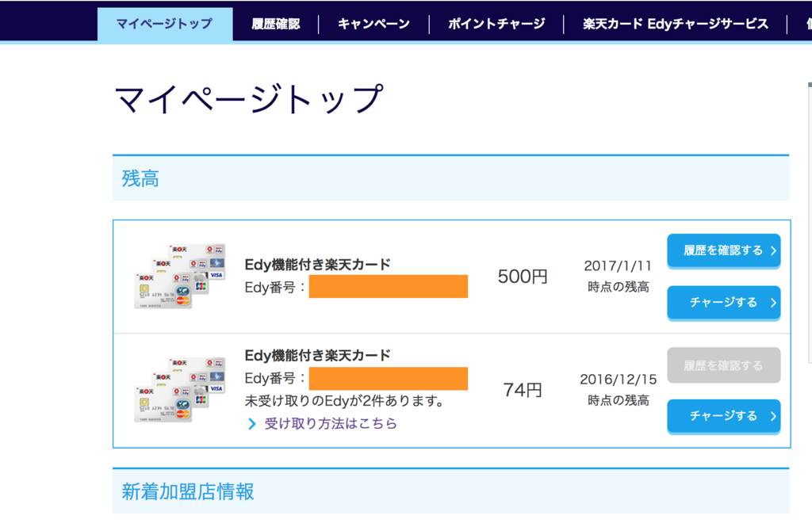
Task: Click チャージする for the 74円 card
Action: click(723, 416)
